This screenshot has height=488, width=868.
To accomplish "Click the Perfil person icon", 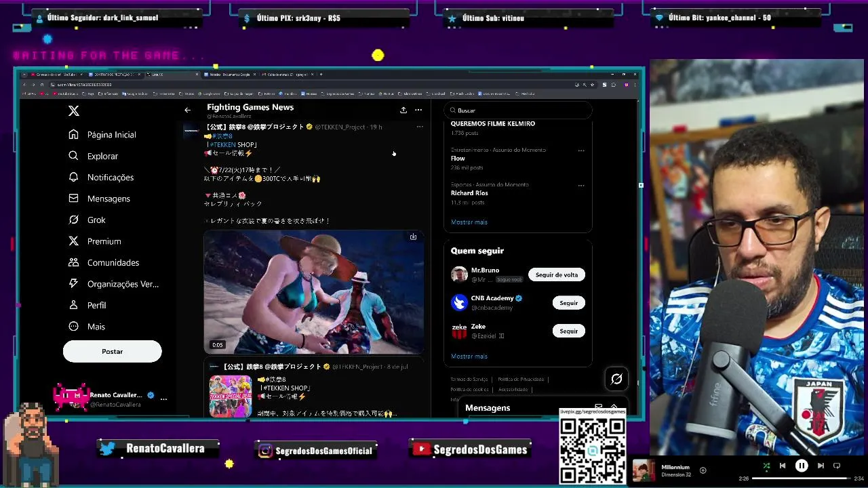I will pyautogui.click(x=74, y=305).
